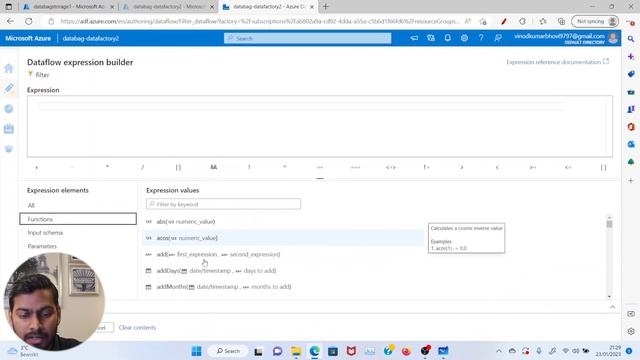This screenshot has height=360, width=640.
Task: Click the addDays() function row
Action: pyautogui.click(x=283, y=271)
